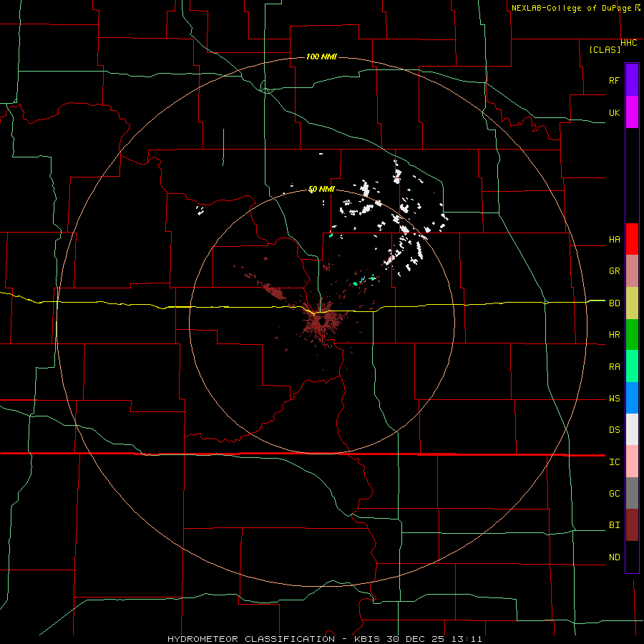Click the brown biological echo streak northwest of radar

[x=273, y=291]
